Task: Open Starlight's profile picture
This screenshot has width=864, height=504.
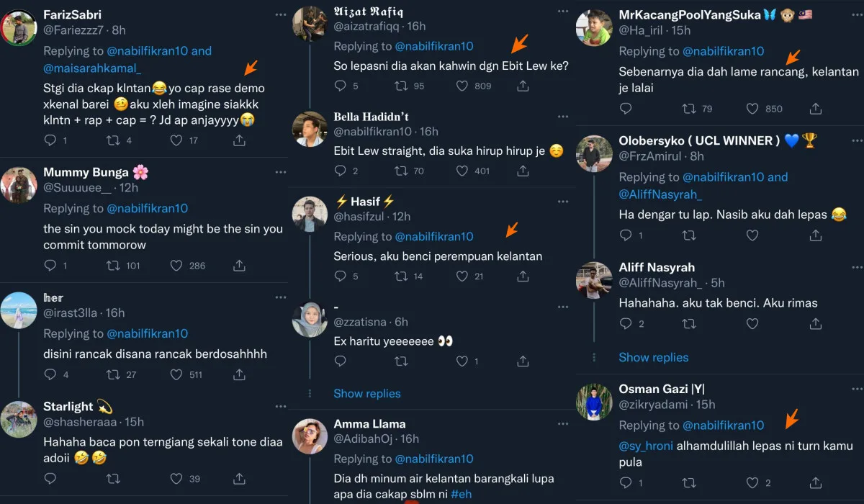Action: coord(19,419)
